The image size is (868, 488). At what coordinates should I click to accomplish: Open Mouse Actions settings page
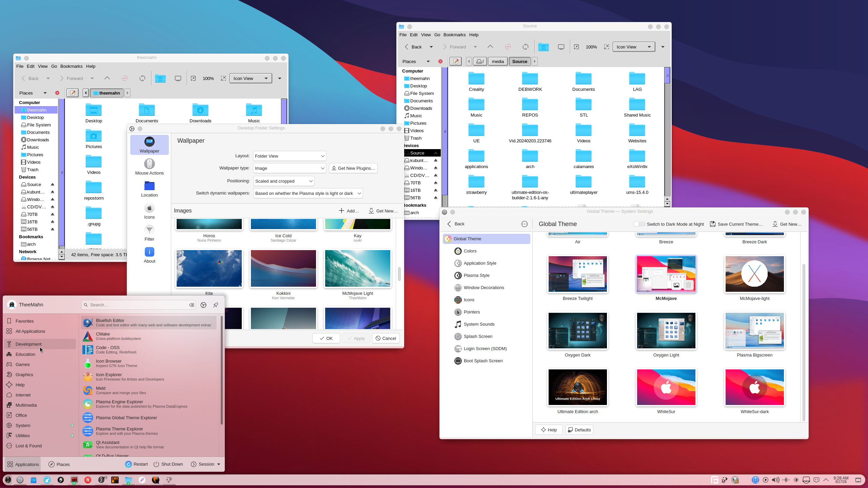[x=150, y=167]
